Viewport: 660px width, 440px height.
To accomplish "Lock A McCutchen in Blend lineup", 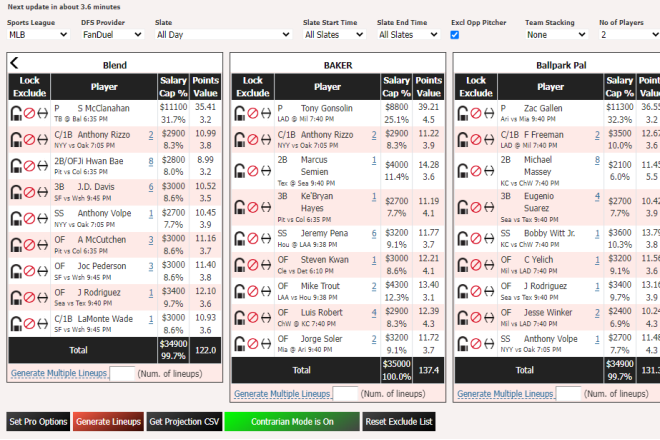I will tap(16, 245).
